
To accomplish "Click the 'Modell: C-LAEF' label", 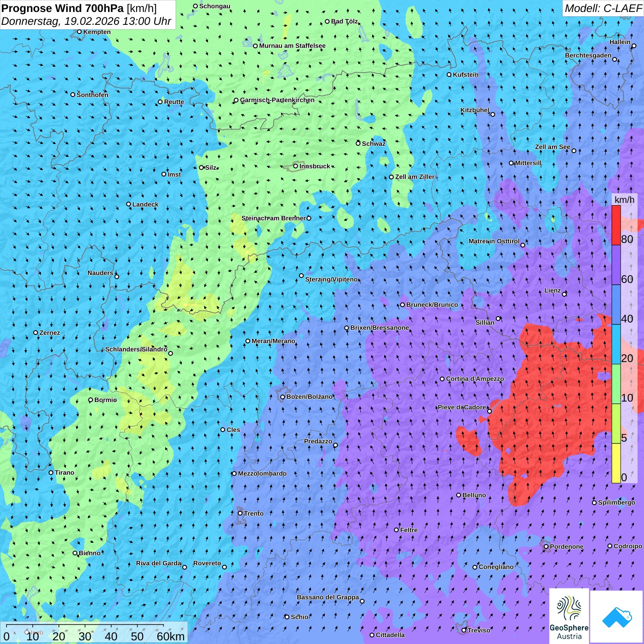I will tap(603, 8).
